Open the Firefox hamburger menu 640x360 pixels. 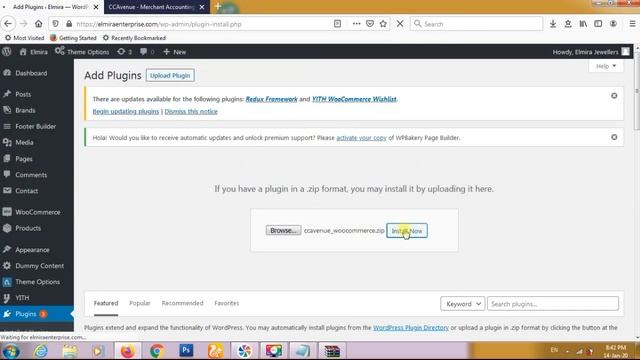[632, 24]
